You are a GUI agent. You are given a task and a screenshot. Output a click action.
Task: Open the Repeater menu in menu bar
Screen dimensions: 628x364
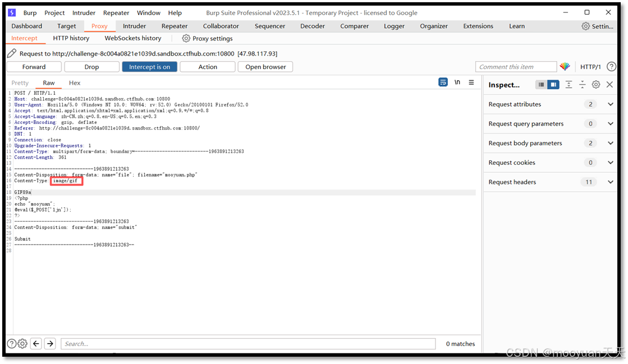click(116, 13)
